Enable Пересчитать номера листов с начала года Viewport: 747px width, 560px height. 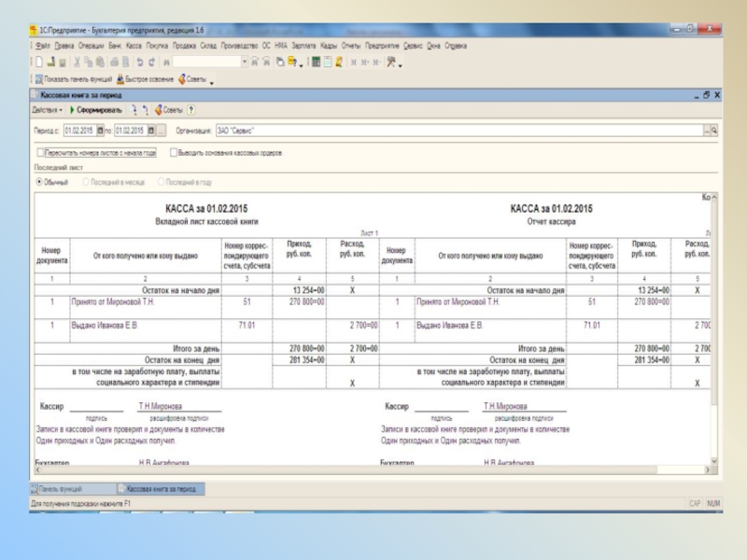[x=40, y=152]
